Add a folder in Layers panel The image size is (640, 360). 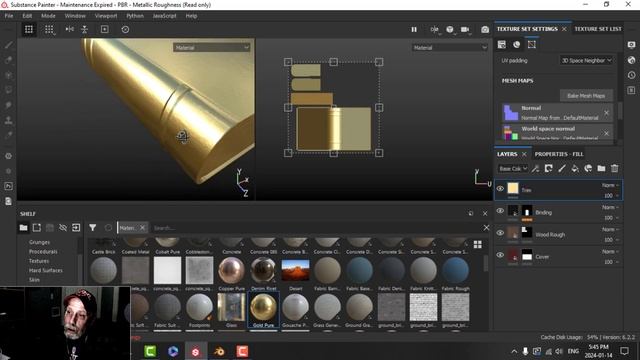(601, 169)
